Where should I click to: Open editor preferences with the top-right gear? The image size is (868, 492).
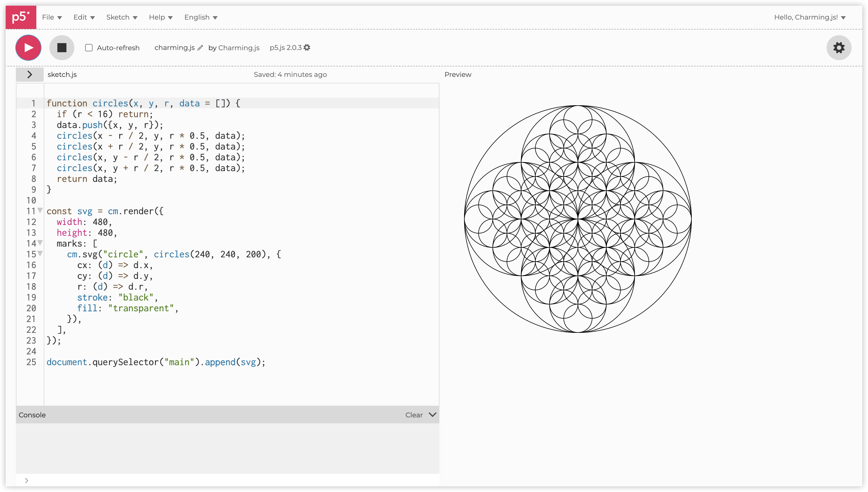[838, 48]
